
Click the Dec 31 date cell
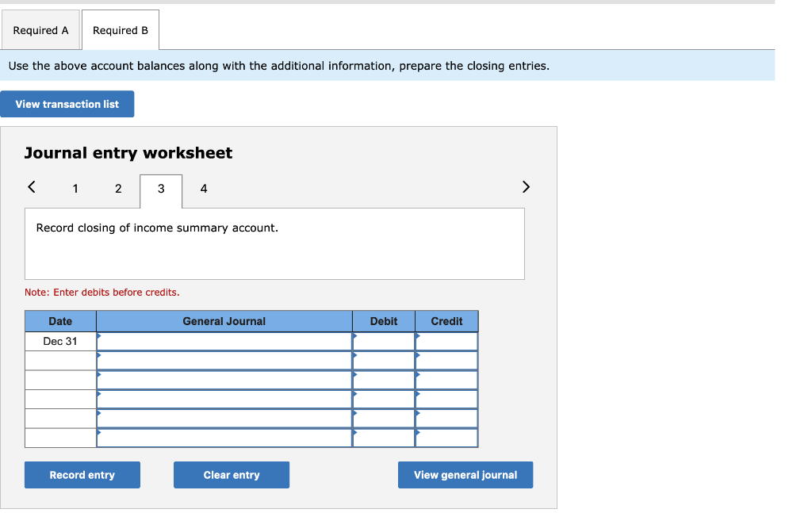point(60,341)
